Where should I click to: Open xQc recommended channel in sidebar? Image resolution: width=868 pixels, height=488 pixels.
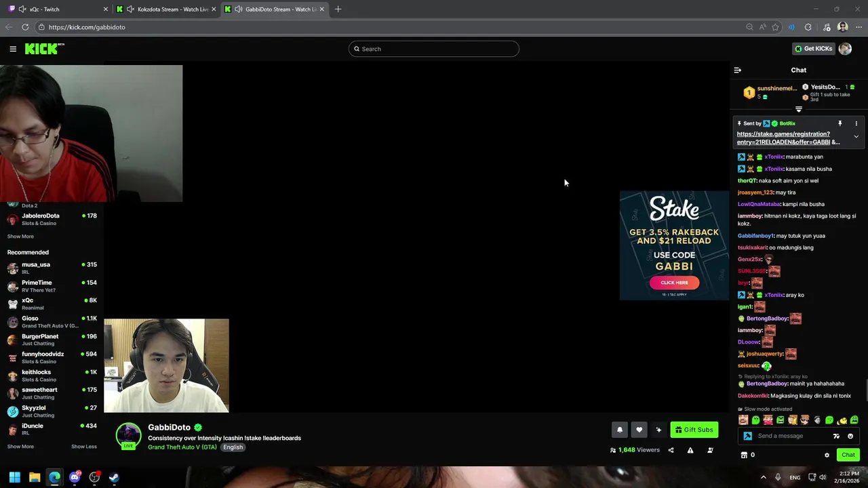click(x=52, y=304)
